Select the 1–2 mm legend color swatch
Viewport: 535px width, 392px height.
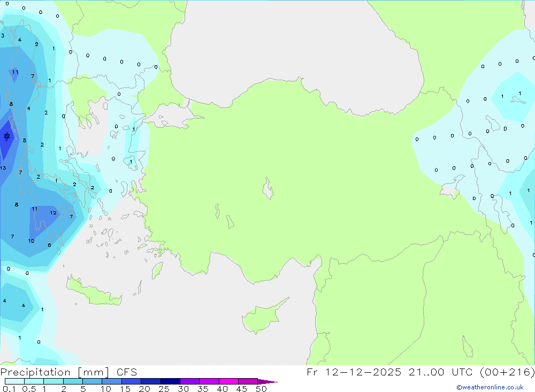53,381
